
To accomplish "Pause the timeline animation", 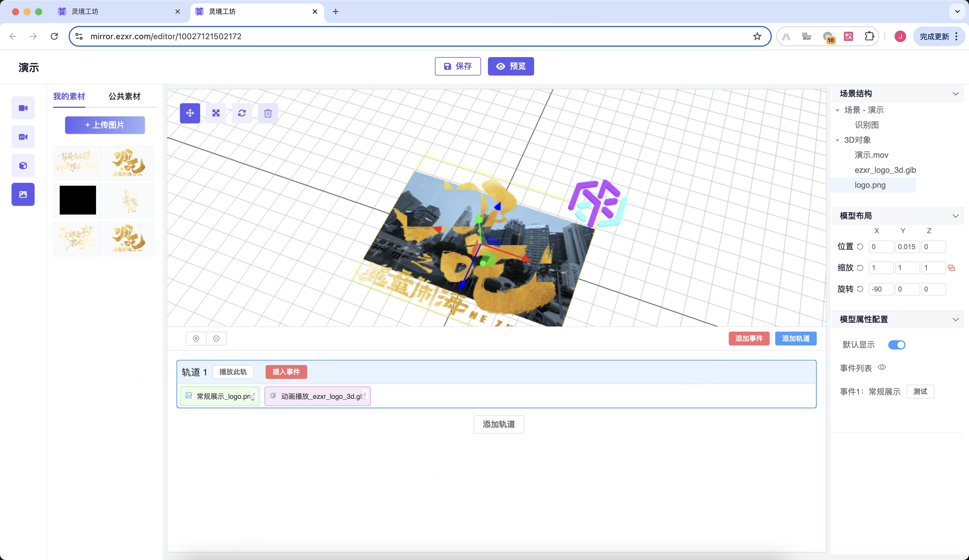I will [217, 339].
